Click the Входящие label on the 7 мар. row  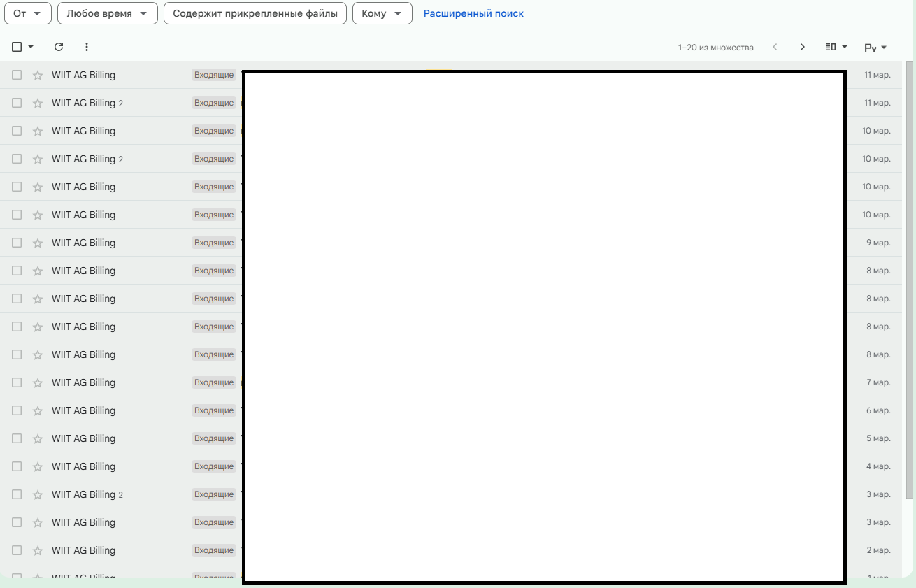214,382
